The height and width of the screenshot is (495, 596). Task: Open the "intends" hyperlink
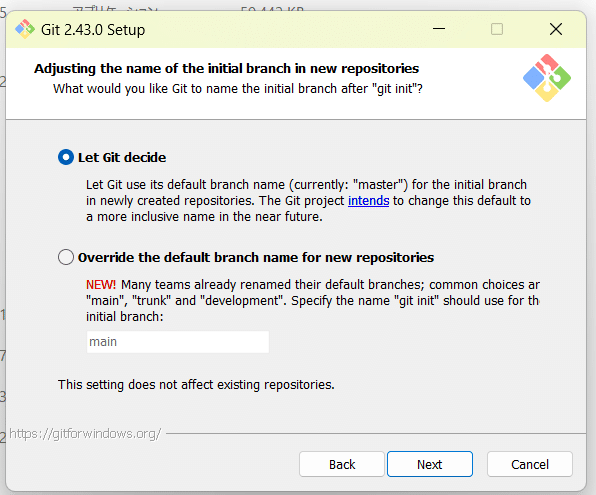(x=368, y=201)
